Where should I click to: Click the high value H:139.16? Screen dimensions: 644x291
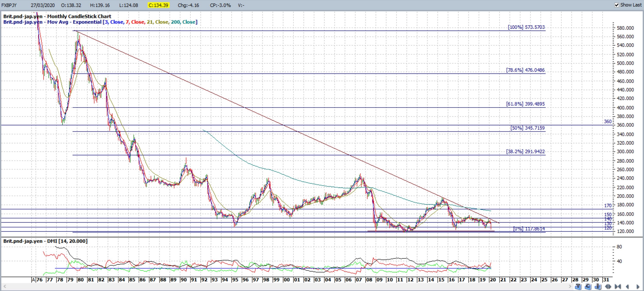(x=100, y=5)
